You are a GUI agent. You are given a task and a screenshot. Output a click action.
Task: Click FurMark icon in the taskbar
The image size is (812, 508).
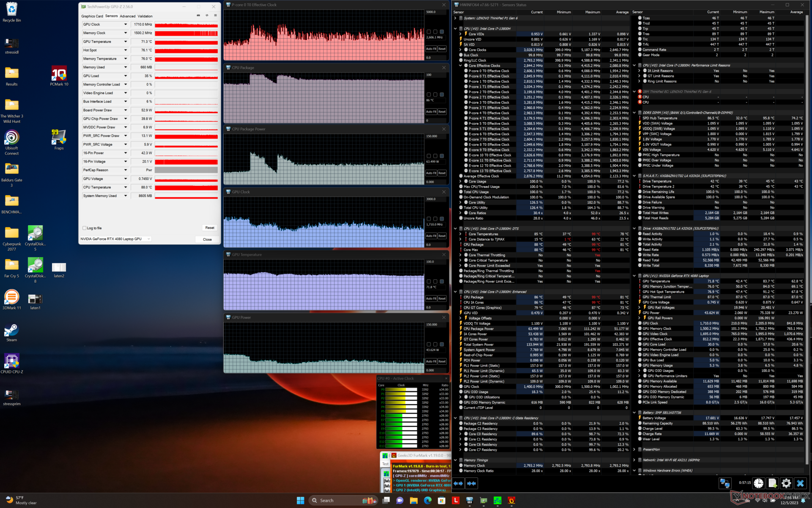[x=511, y=500]
